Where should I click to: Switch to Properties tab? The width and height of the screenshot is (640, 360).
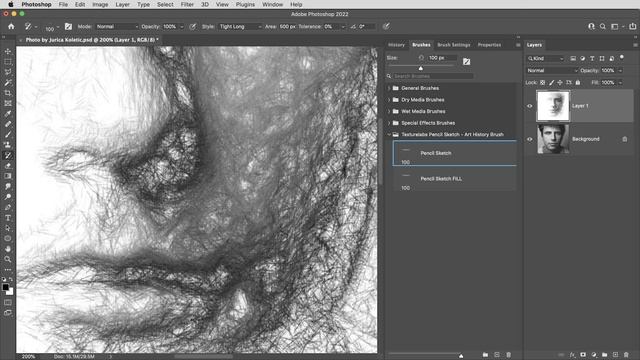(x=489, y=45)
